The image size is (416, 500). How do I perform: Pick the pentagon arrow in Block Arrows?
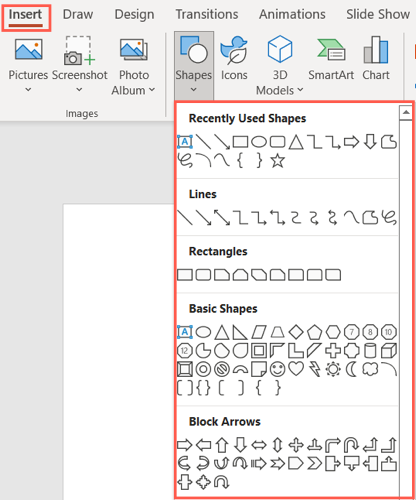(296, 463)
